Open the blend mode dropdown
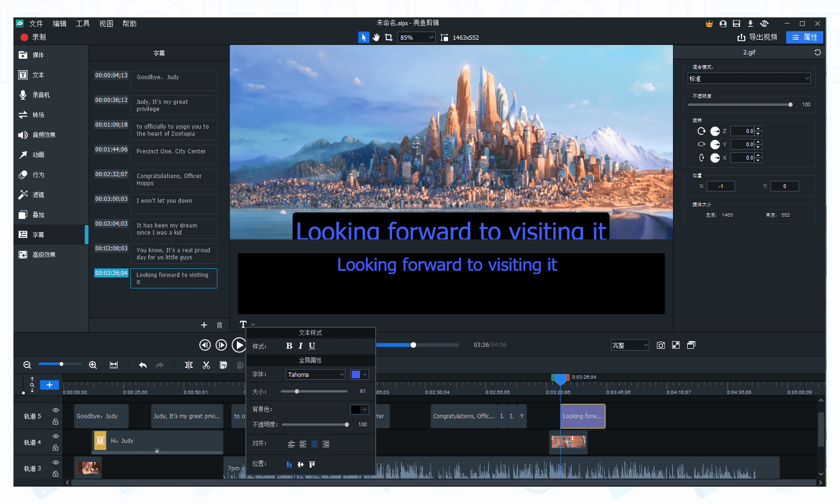Viewport: 840px width, 504px height. (x=749, y=79)
